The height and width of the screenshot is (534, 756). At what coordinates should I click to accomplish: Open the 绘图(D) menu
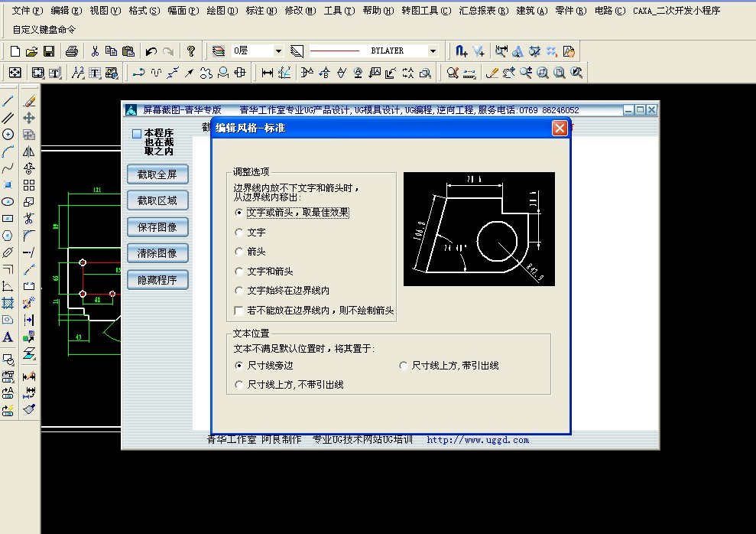click(x=222, y=10)
